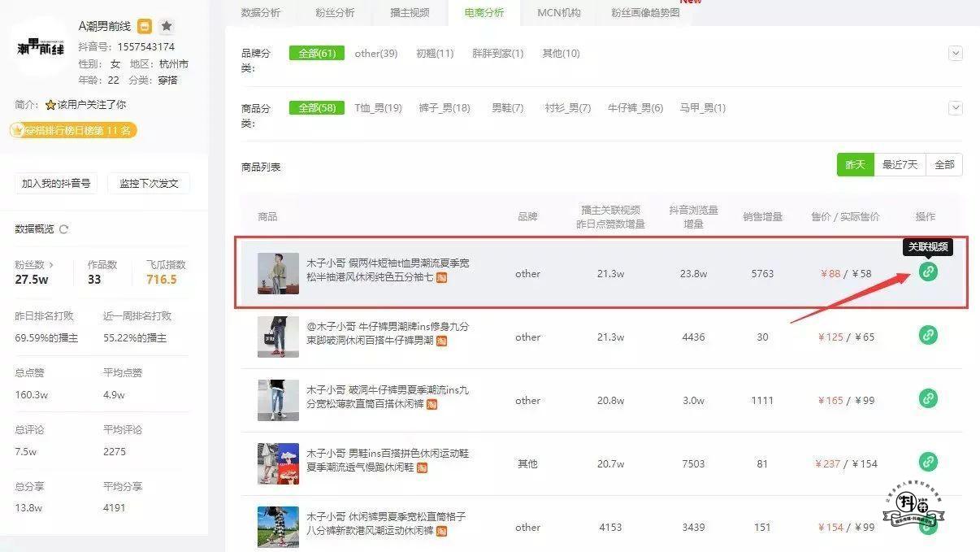Screen dimensions: 980x552
Task: Open the MCN机构 tab
Action: coord(559,13)
